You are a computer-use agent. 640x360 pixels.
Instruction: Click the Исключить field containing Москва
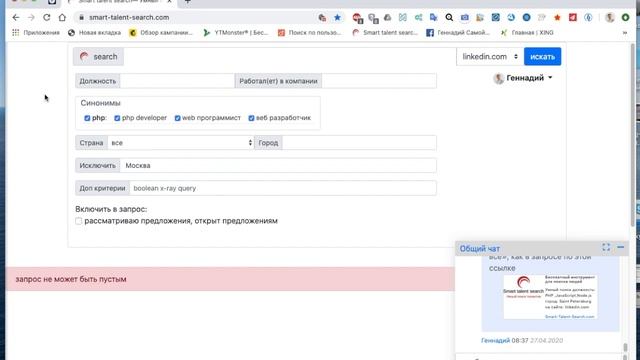click(x=278, y=166)
